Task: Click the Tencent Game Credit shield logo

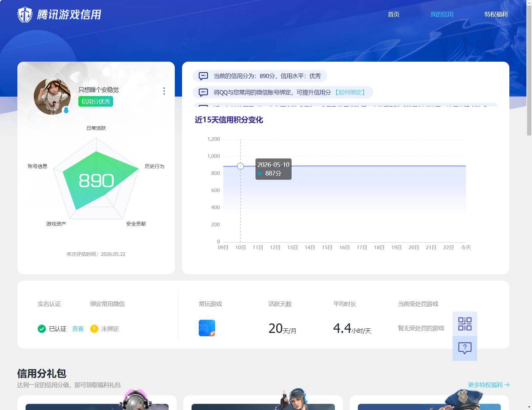Action: tap(25, 15)
